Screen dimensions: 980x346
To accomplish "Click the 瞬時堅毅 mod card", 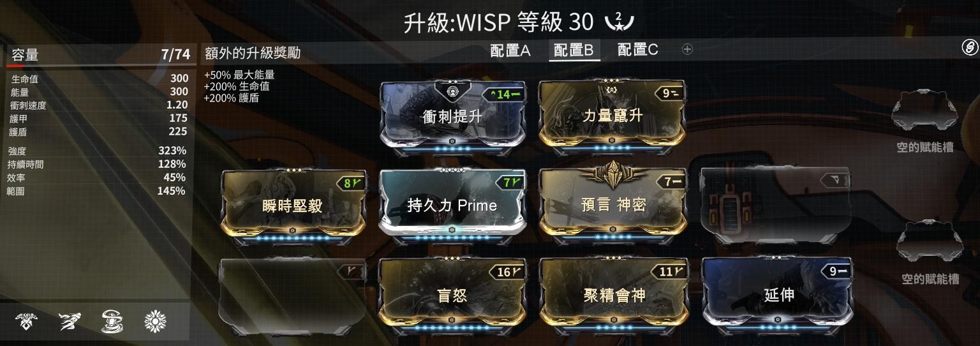I will [294, 204].
